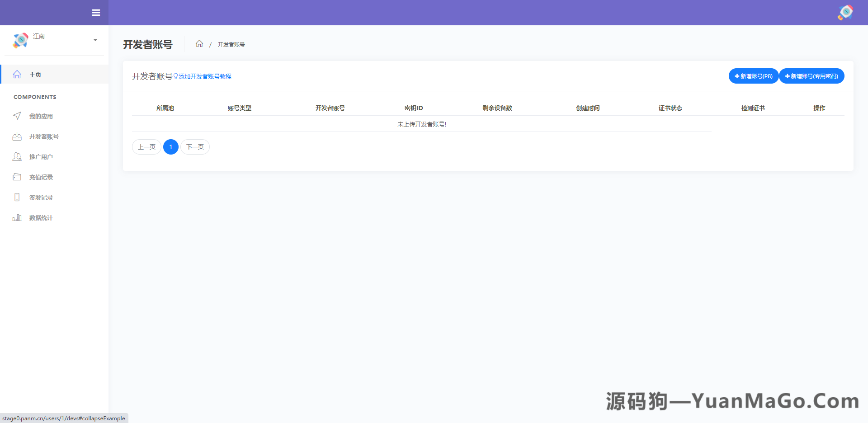Open the 添加开发者账号教程 link
868x423 pixels.
tap(204, 76)
